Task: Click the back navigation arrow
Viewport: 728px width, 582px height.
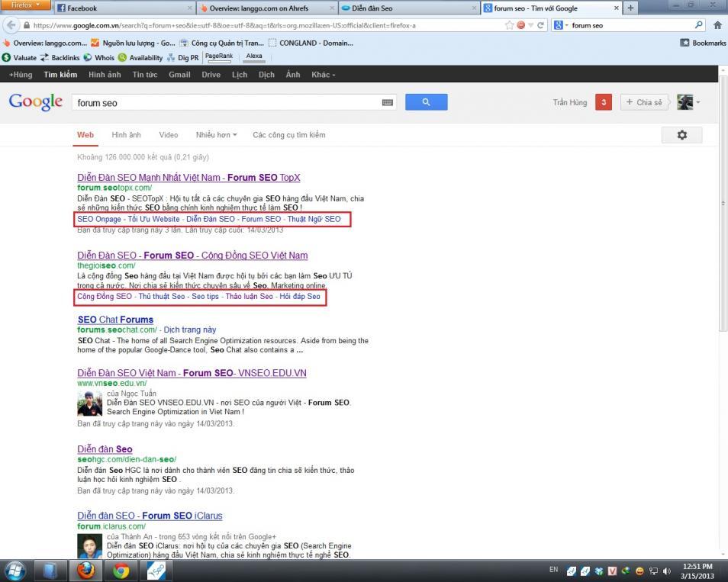Action: (11, 25)
